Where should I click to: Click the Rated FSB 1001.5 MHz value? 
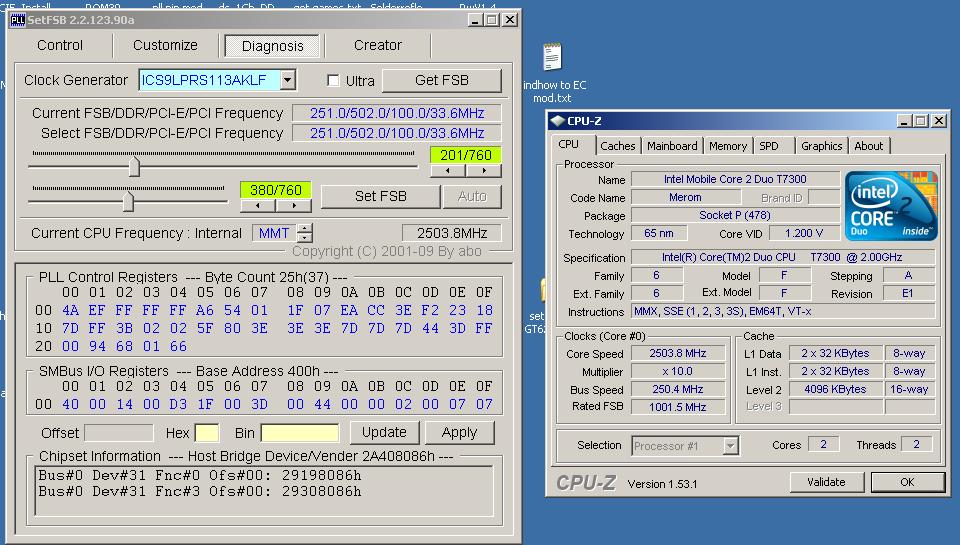click(x=678, y=407)
